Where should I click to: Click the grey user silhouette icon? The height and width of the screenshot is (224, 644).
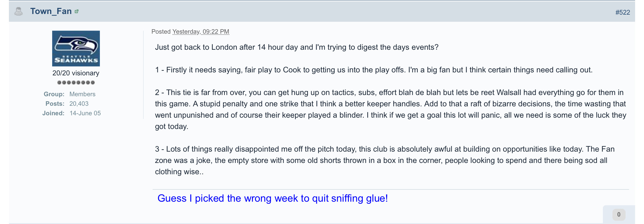click(18, 11)
